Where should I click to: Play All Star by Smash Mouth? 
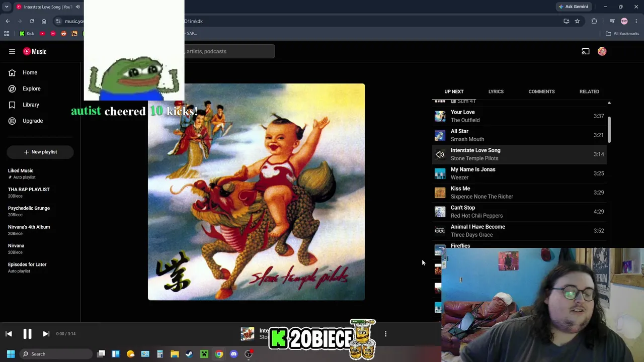(x=519, y=135)
